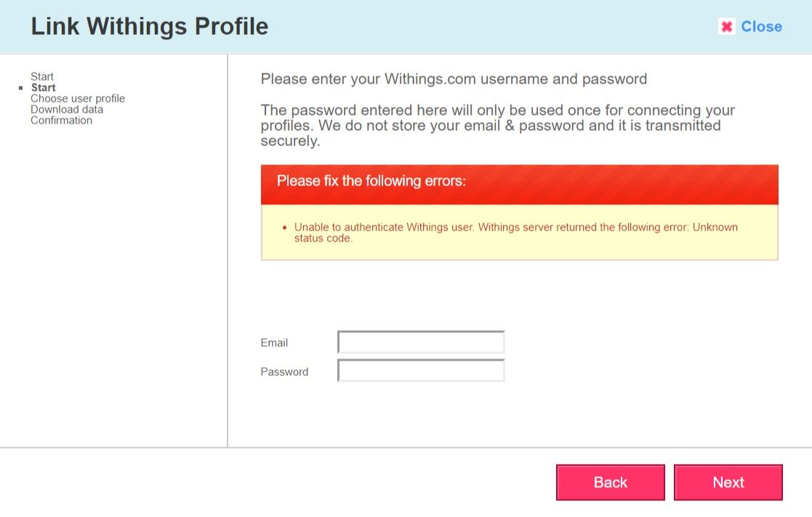This screenshot has width=812, height=517.
Task: Go to the Confirmation step
Action: pos(61,120)
